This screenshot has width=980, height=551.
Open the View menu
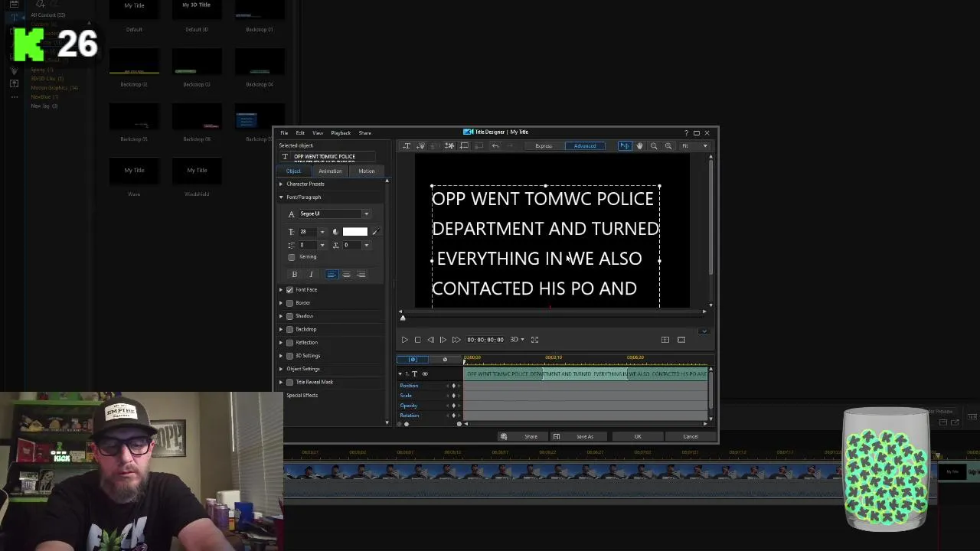point(318,133)
